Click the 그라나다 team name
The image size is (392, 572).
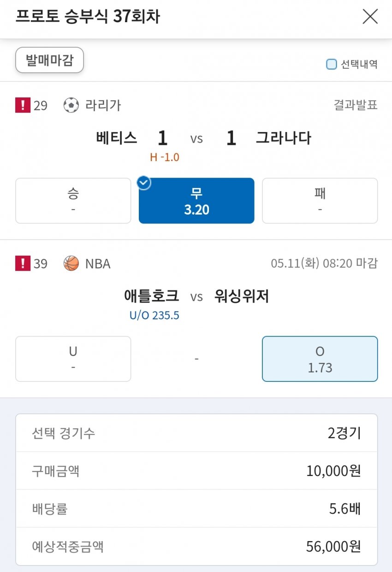pos(283,138)
